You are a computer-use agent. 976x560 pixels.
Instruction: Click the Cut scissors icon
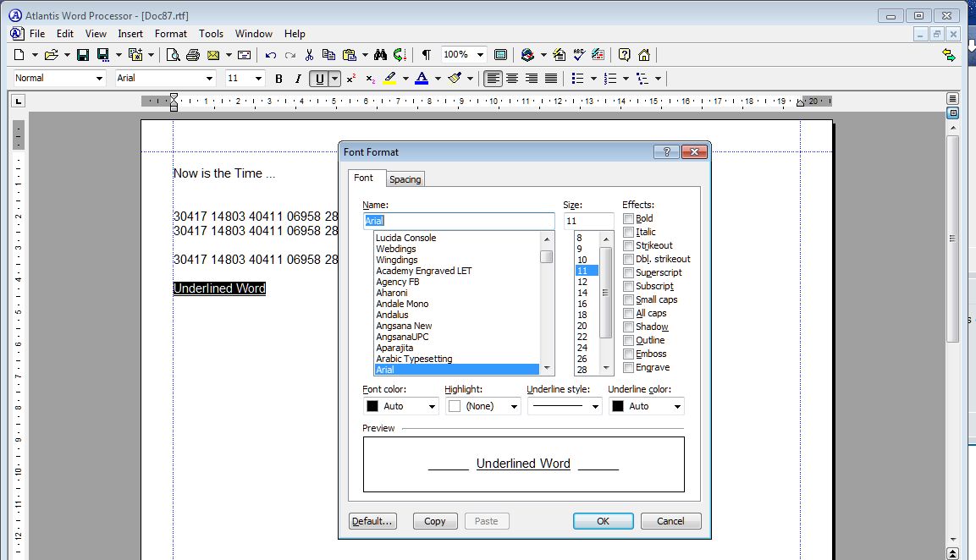309,55
